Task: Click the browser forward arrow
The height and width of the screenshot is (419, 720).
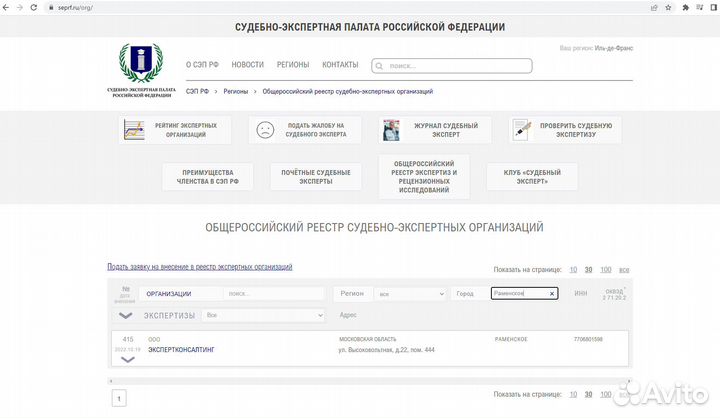Action: [19, 7]
